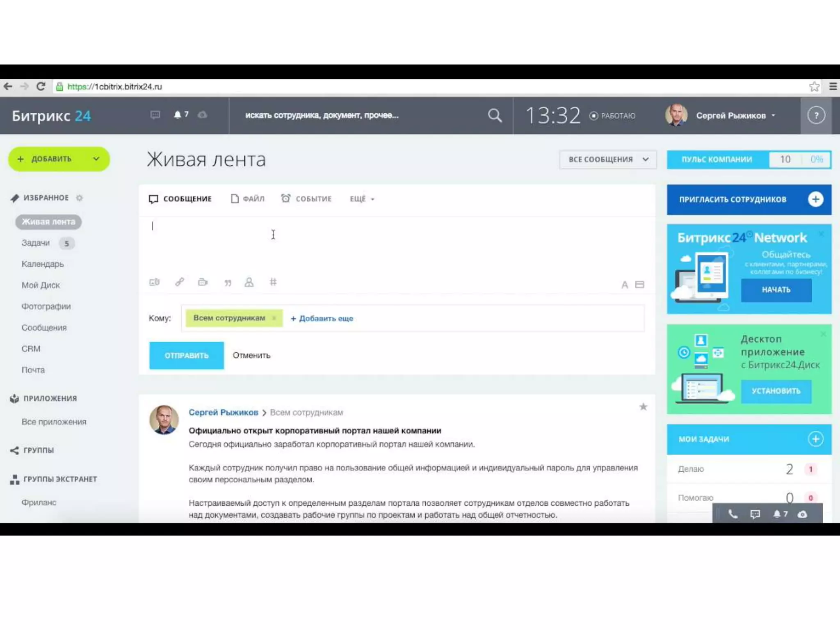Toggle the text formatting 'A' panel button
This screenshot has width=840, height=630.
click(x=624, y=285)
